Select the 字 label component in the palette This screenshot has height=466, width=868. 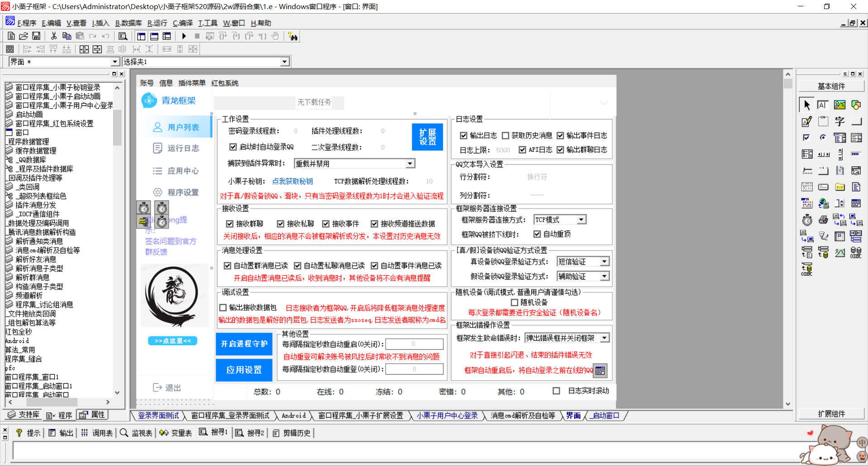pos(839,120)
